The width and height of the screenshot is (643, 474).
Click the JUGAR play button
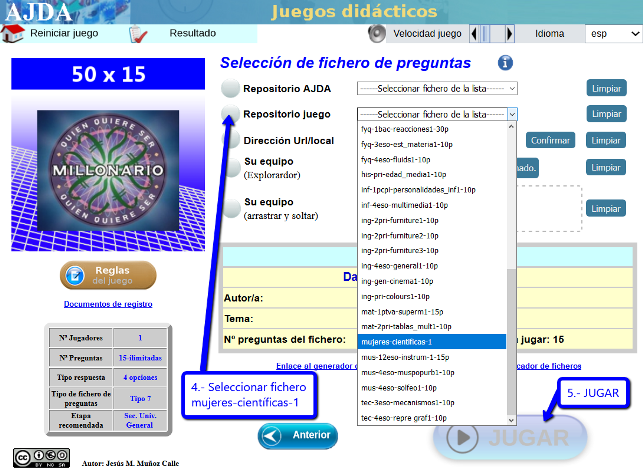[510, 437]
